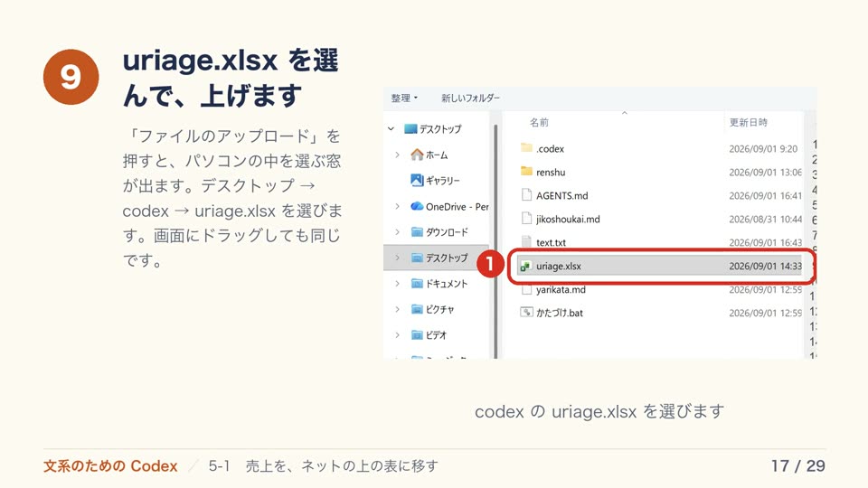Open the 整理 dropdown menu
Screen dimensions: 868x488
[404, 98]
